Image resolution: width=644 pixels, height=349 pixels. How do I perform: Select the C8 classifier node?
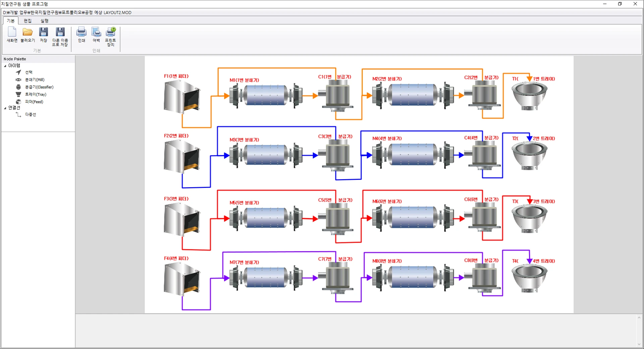point(483,278)
